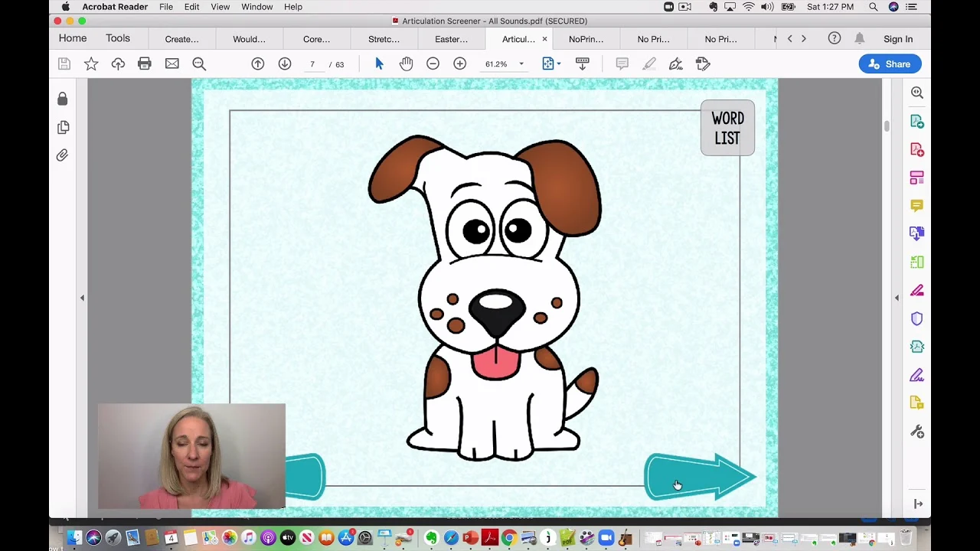Sign In to Acrobat
The width and height of the screenshot is (980, 551).
(898, 39)
